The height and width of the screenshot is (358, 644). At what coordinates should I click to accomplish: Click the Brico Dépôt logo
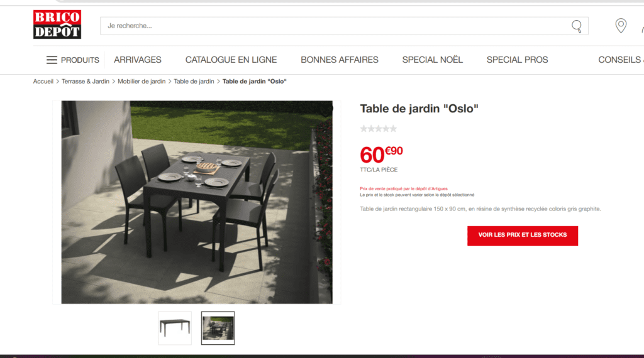coord(57,24)
